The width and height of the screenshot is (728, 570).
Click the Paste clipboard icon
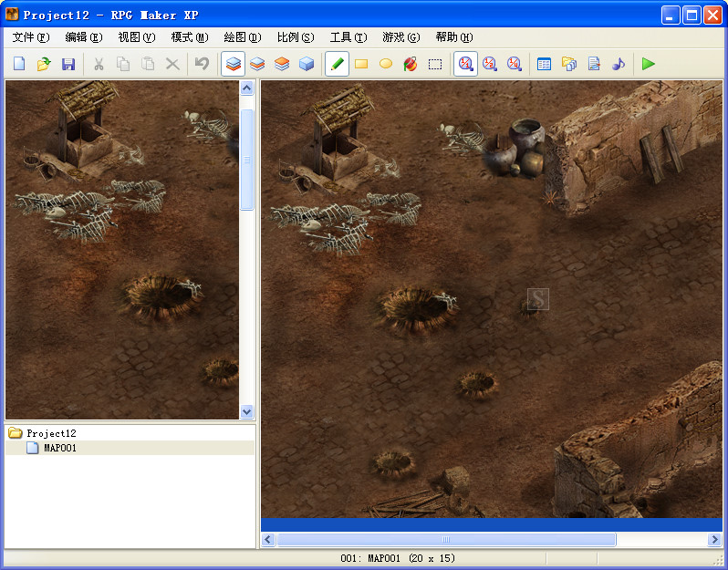click(148, 64)
